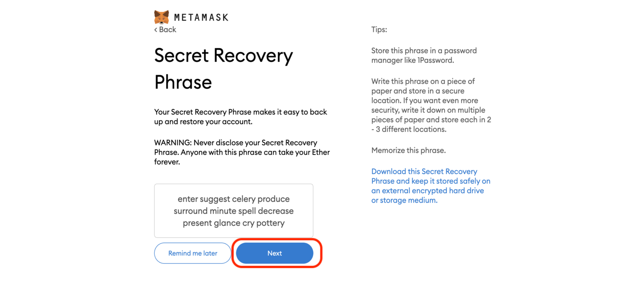This screenshot has height=292, width=644.
Task: Click the "Write this phrase on paper" tip
Action: pyautogui.click(x=431, y=105)
